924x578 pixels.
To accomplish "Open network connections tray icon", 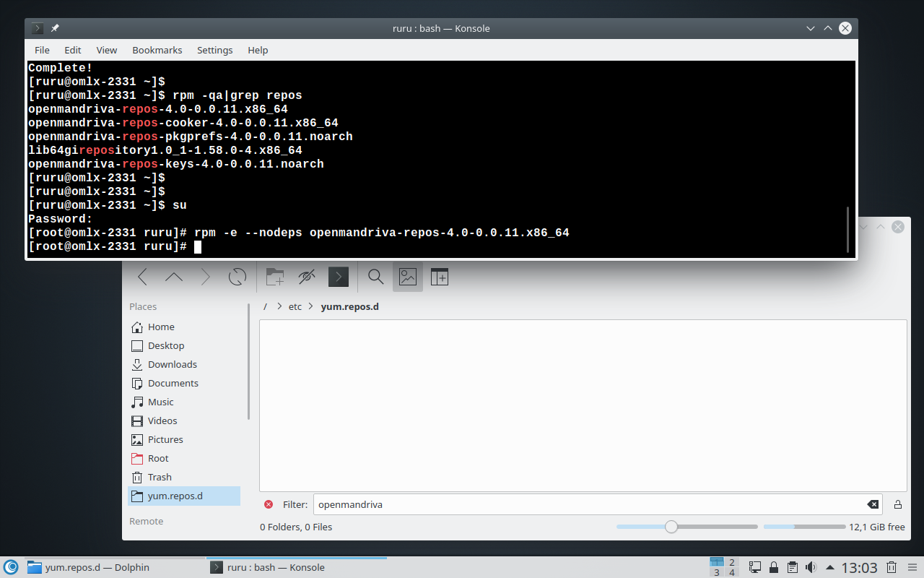I will tap(755, 567).
